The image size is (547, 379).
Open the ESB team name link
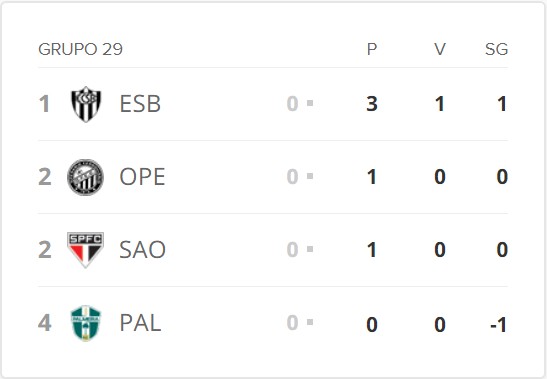coord(140,104)
